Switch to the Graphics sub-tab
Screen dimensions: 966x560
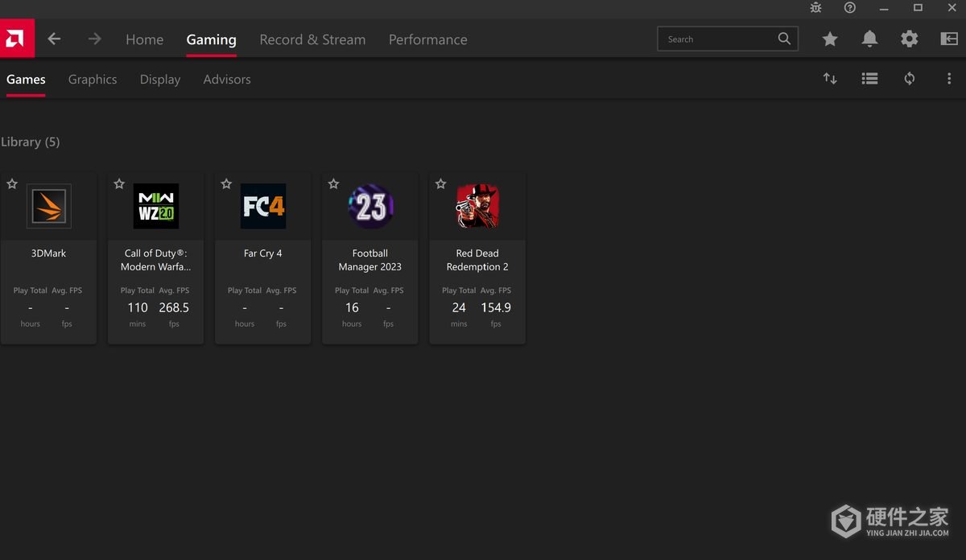[93, 80]
